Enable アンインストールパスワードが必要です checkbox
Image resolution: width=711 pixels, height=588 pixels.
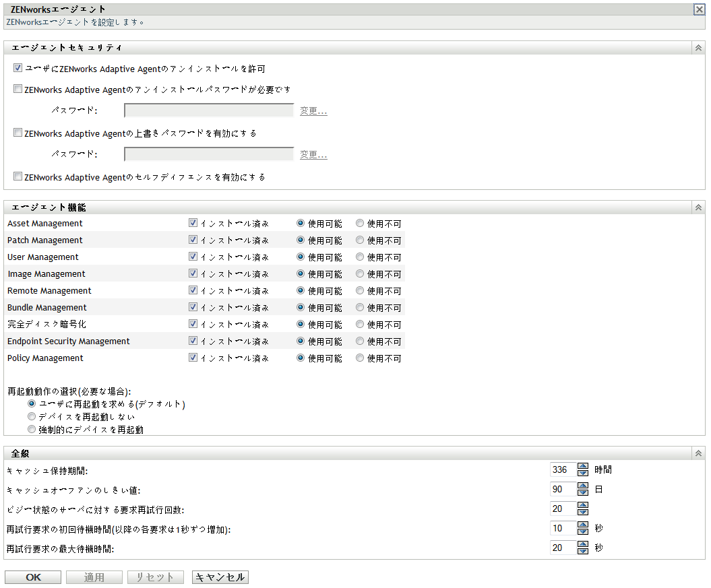point(18,89)
